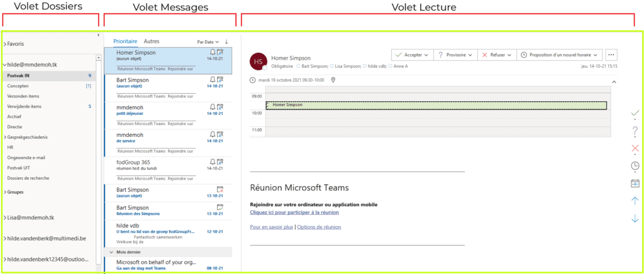644x274 pixels.
Task: Collapse the folder pane with the chevron
Action: pyautogui.click(x=98, y=35)
